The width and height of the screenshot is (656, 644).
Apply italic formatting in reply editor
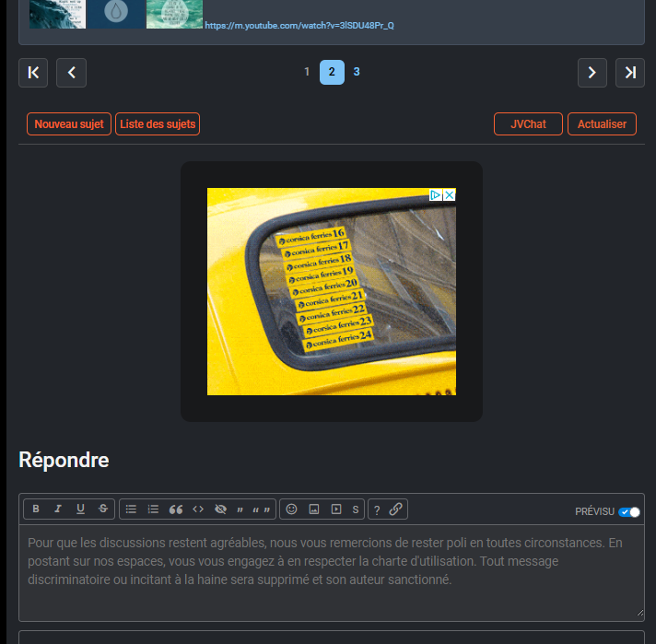click(x=58, y=509)
